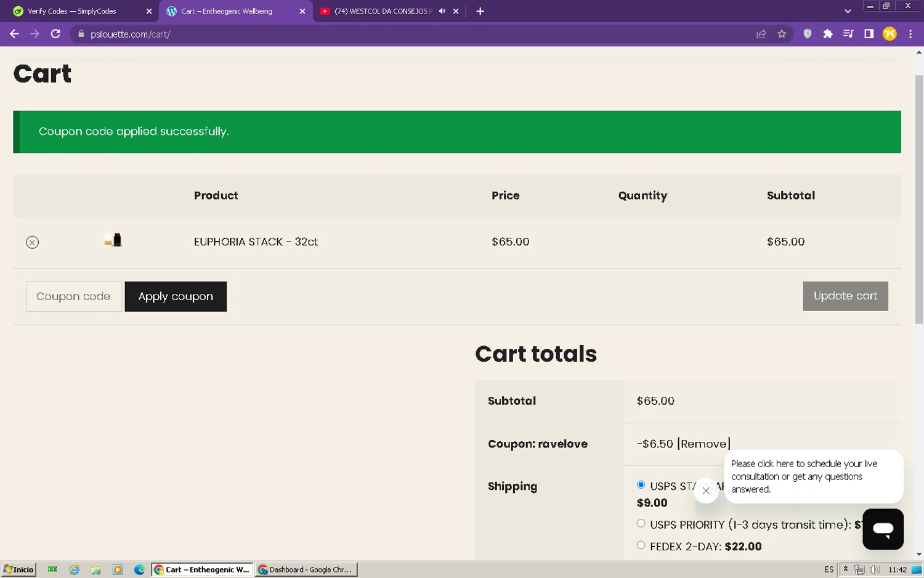Open Chrome three-dot menu
The image size is (924, 578).
point(910,34)
